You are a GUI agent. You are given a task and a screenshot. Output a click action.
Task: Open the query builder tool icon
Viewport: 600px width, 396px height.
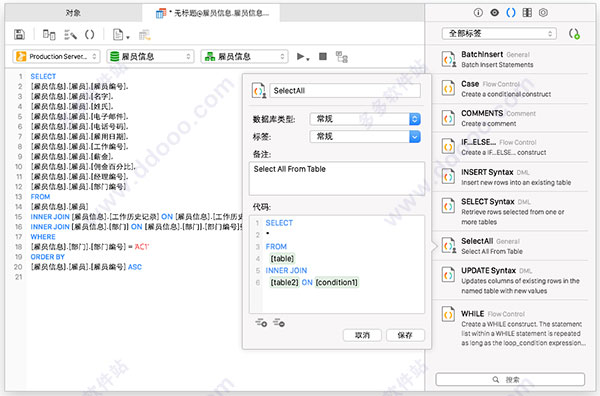(49, 35)
